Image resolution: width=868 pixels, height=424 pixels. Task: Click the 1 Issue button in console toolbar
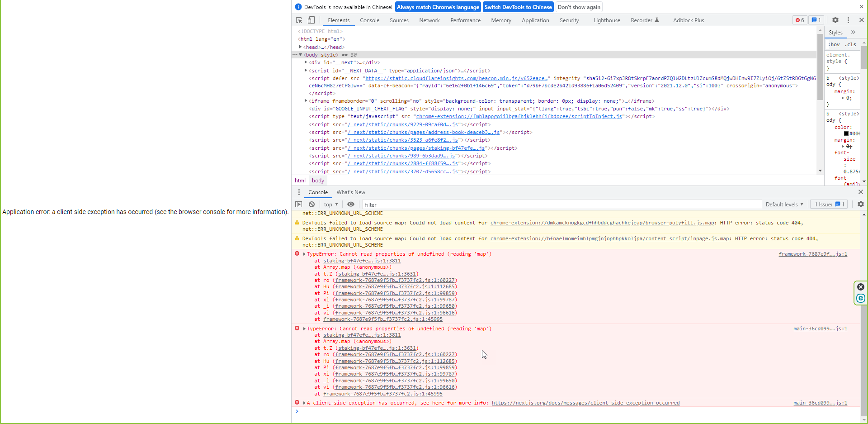829,205
